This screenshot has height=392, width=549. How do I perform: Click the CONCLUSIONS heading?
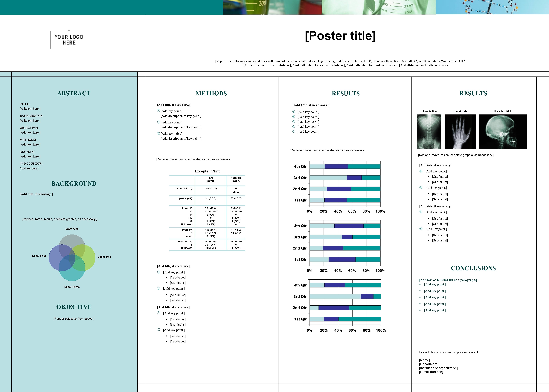(473, 268)
